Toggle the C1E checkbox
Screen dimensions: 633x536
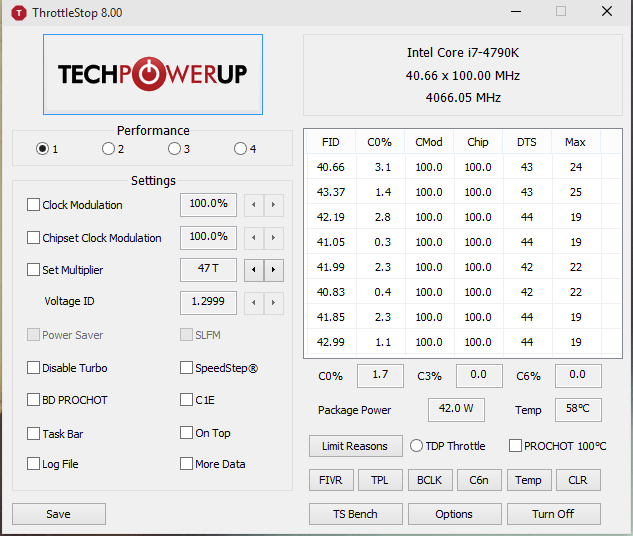[x=186, y=400]
